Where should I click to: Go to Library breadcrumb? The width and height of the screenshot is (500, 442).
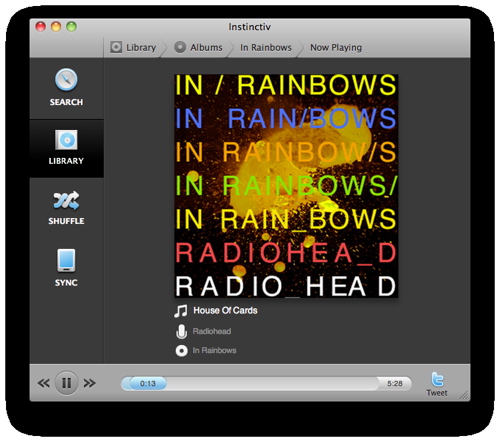coord(133,47)
